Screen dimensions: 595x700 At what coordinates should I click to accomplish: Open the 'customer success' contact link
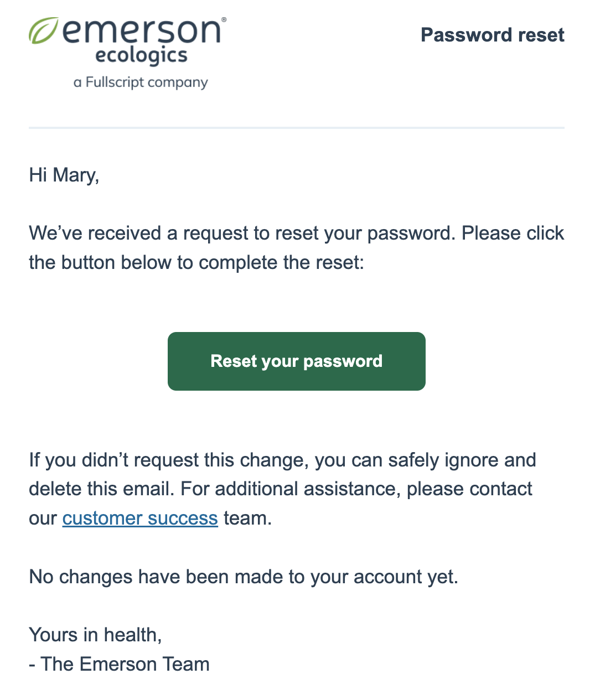tap(139, 518)
